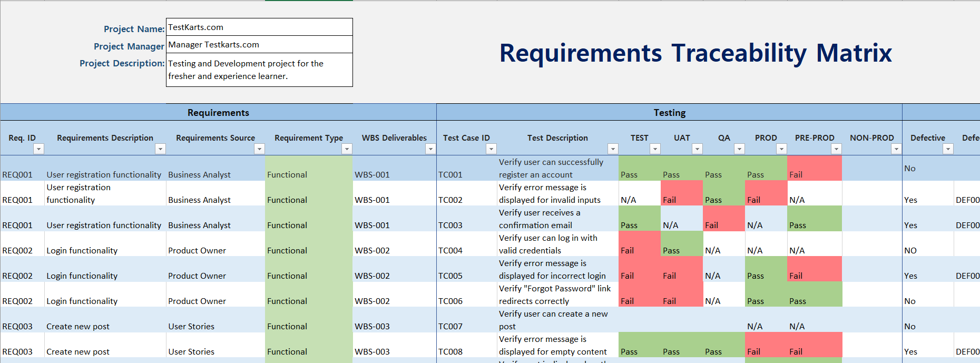The image size is (980, 363).
Task: Select the UAT Fail cell for TC002
Action: point(682,193)
